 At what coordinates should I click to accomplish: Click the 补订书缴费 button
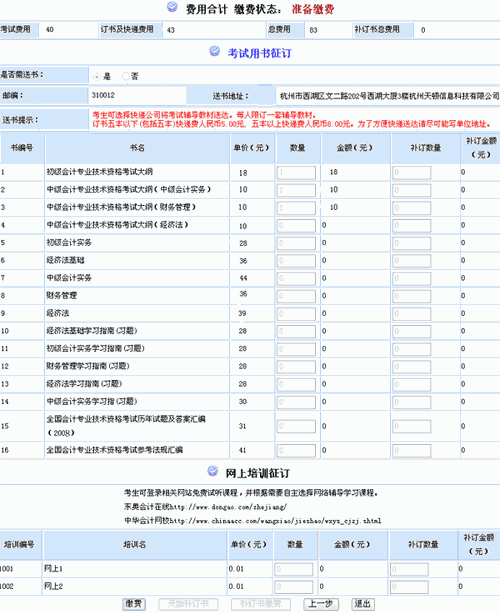point(261,604)
